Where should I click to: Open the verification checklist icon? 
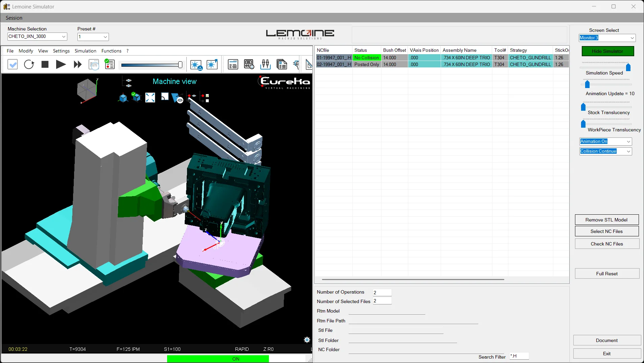tap(110, 64)
